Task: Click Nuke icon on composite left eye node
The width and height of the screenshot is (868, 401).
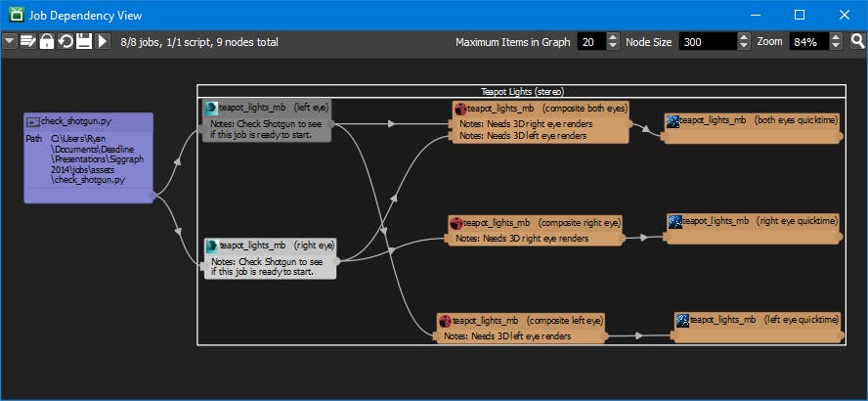Action: point(445,320)
